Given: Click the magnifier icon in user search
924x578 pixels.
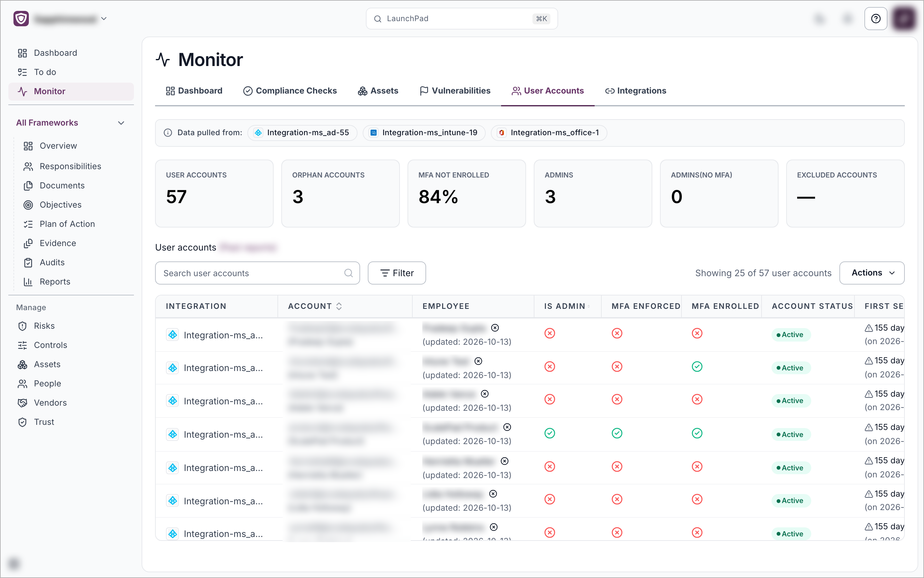Looking at the screenshot, I should tap(348, 273).
